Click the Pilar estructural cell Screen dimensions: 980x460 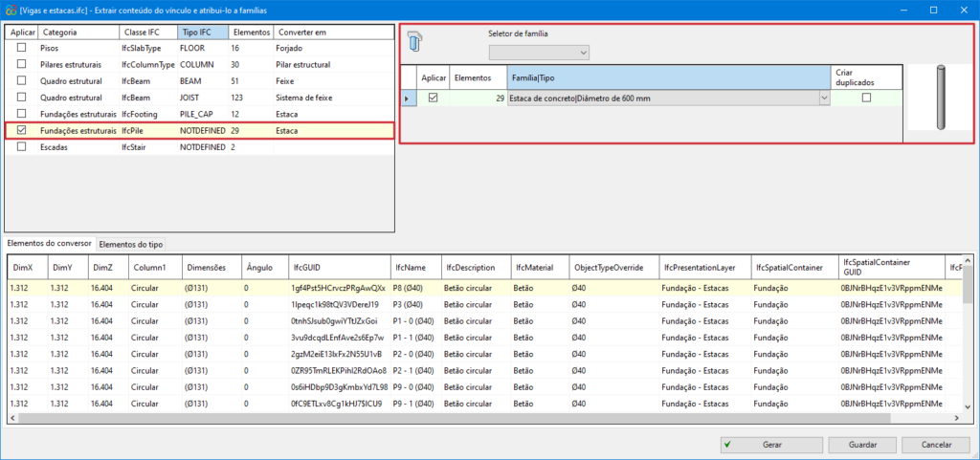[x=333, y=64]
